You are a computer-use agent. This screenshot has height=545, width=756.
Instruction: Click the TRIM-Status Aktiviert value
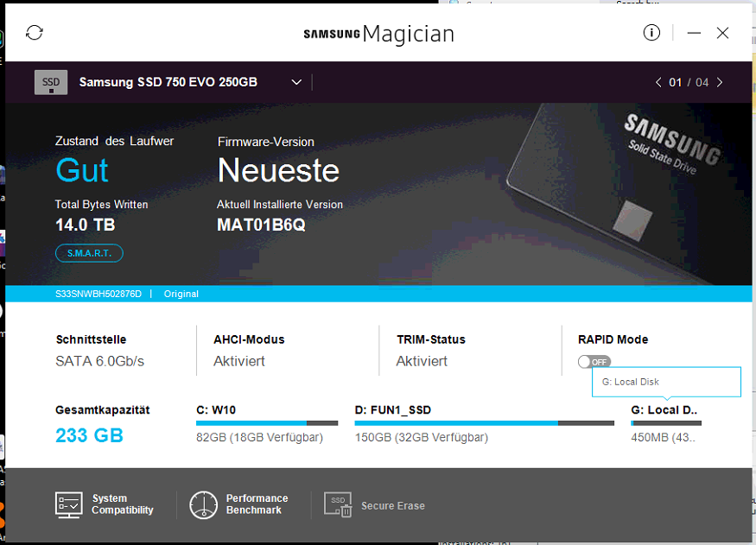click(x=422, y=361)
